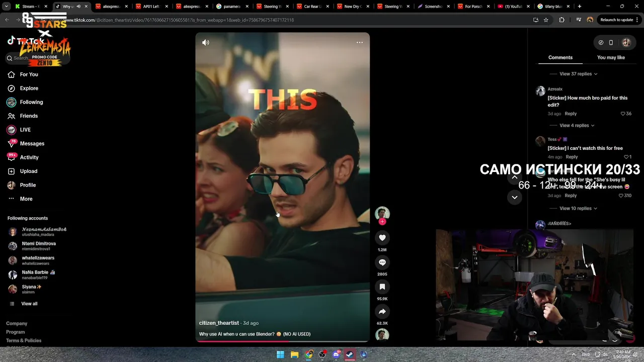Screen dimensions: 644x362
Task: Open the video three-dots options menu
Action: [x=360, y=43]
